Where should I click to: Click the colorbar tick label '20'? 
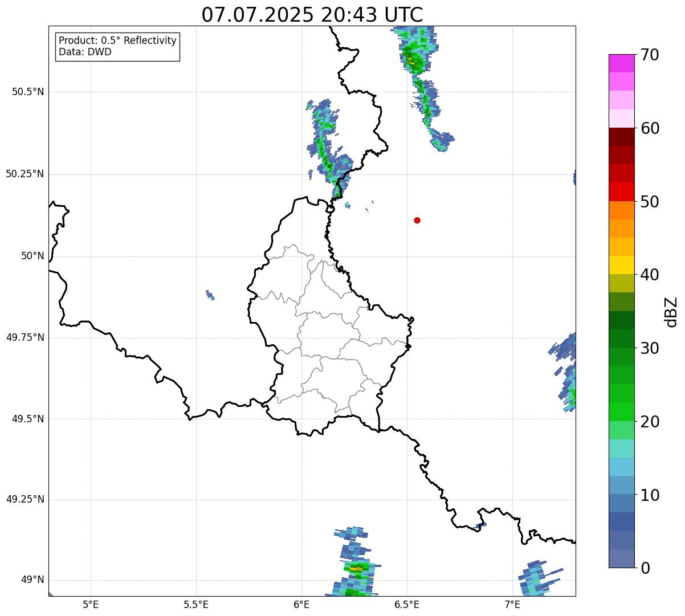click(x=650, y=422)
